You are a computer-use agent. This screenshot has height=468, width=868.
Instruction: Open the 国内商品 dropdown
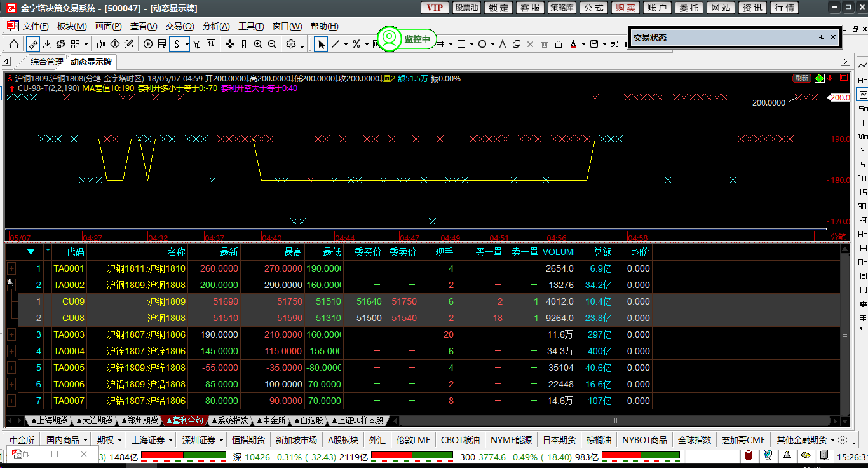coord(67,440)
